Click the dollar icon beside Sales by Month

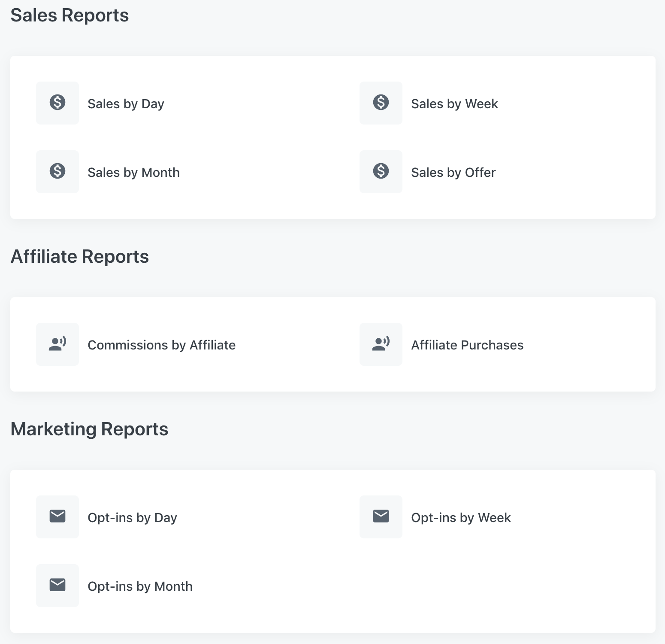[x=57, y=171]
